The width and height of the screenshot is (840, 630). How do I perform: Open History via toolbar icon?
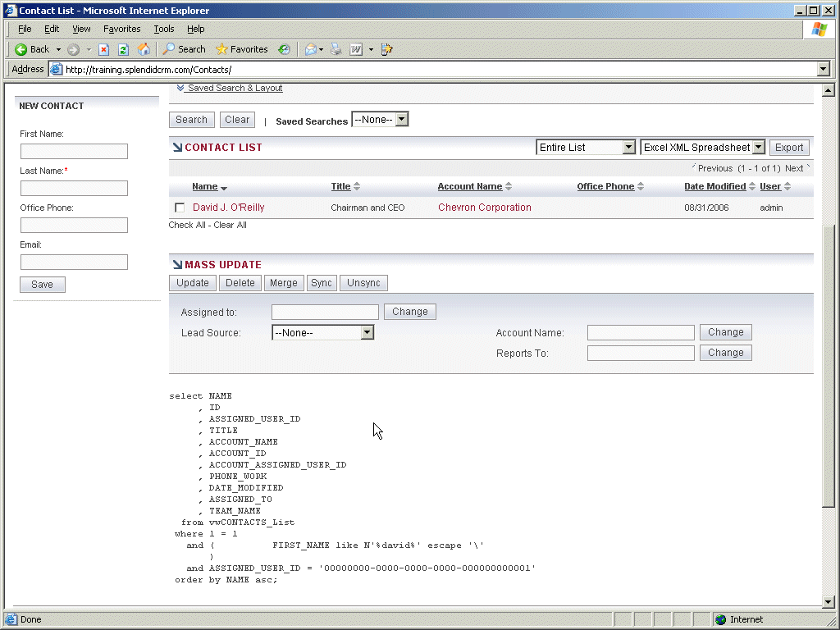[x=284, y=49]
